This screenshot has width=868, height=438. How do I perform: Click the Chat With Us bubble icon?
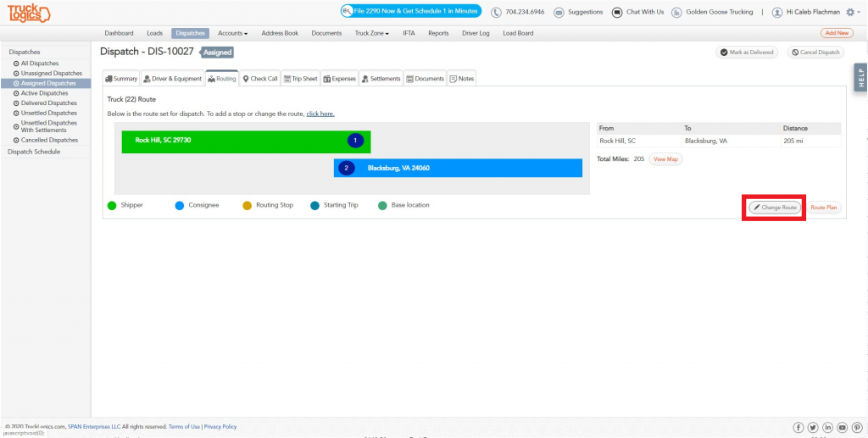click(x=617, y=12)
